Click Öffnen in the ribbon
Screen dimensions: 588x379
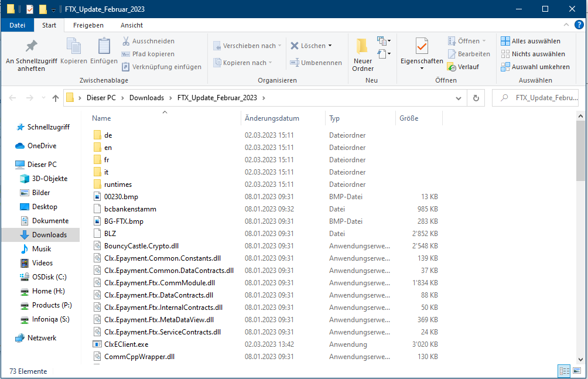[467, 41]
